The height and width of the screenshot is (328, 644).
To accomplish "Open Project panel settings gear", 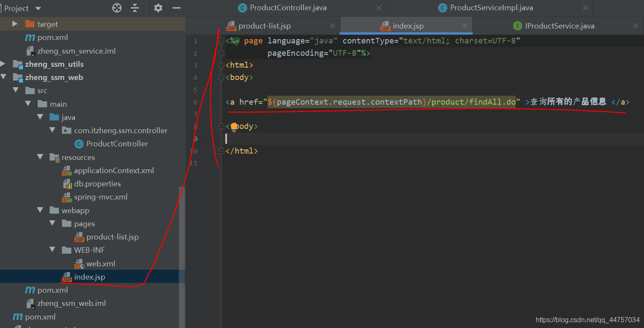I will 158,8.
